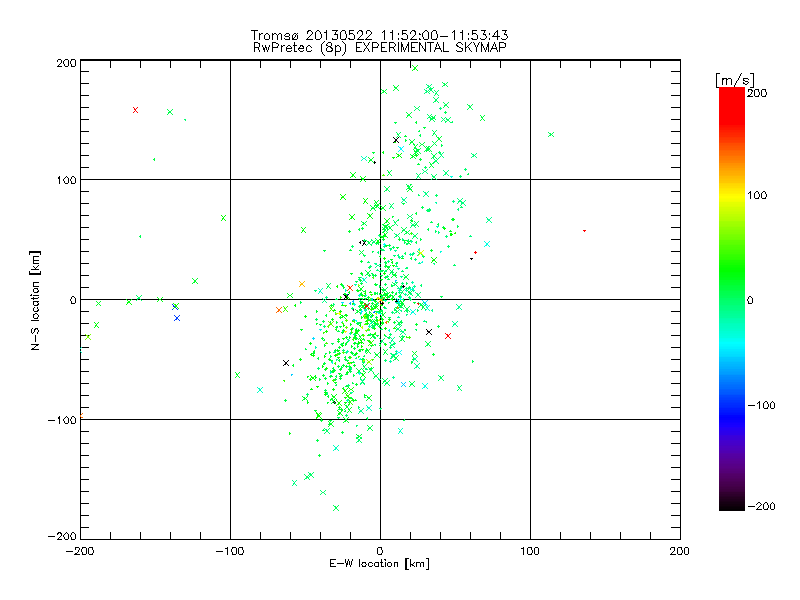Click the E-W axis '-100' tick label

point(230,551)
